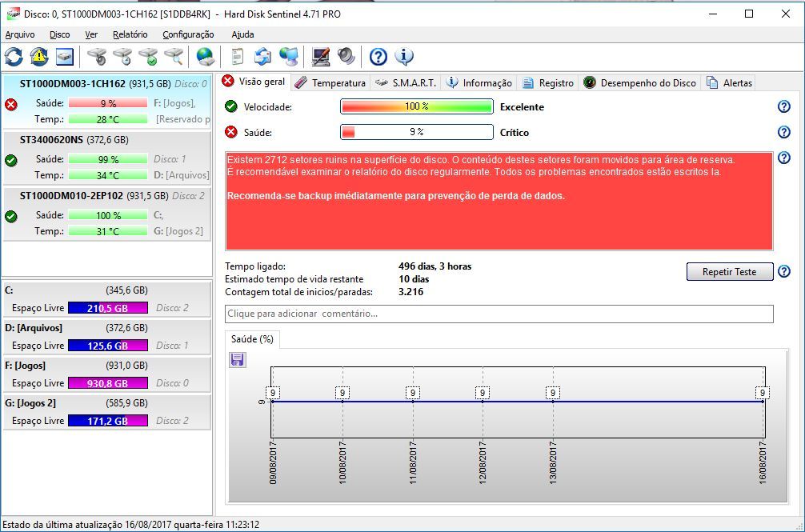Click green check status icon of ST3400620NS
This screenshot has height=532, width=805.
coord(10,160)
